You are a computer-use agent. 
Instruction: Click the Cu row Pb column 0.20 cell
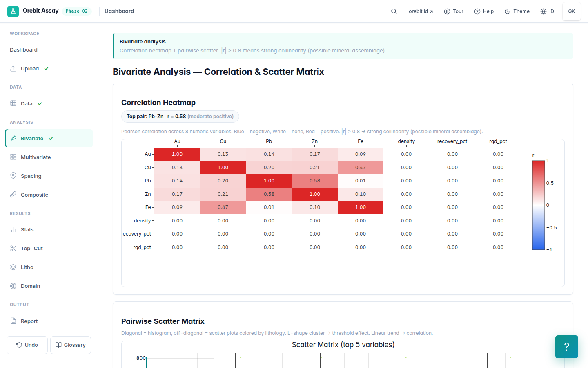click(269, 168)
